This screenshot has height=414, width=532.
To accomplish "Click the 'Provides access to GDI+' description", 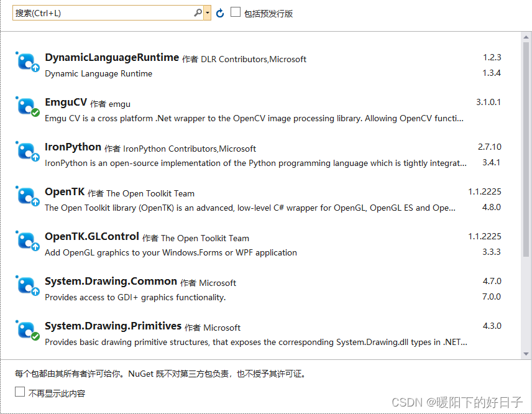I will pyautogui.click(x=135, y=298).
